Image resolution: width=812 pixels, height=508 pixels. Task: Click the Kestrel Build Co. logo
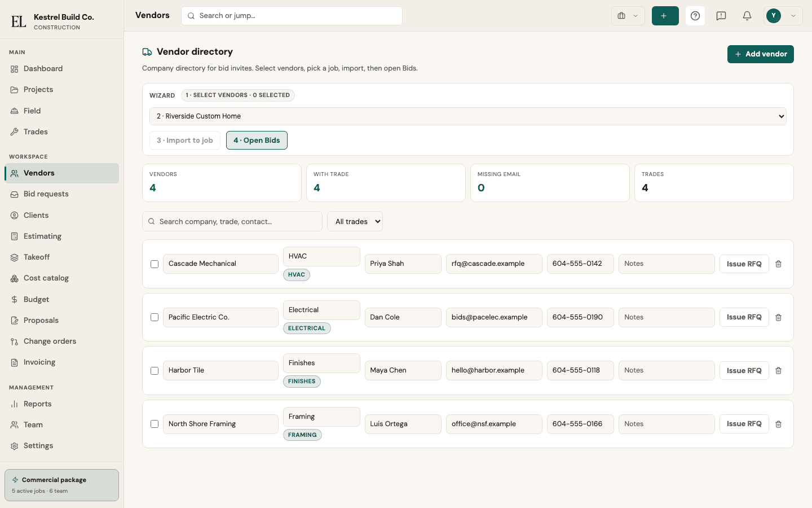click(x=19, y=21)
